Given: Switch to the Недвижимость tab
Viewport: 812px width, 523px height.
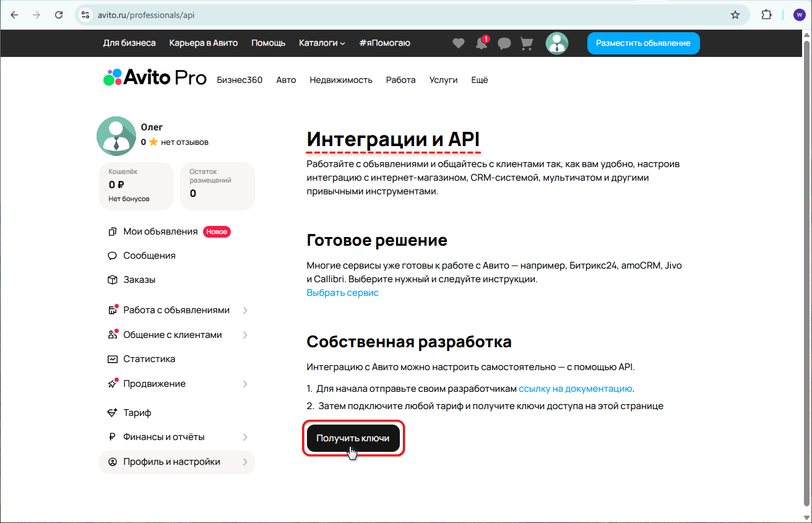Looking at the screenshot, I should [x=341, y=80].
